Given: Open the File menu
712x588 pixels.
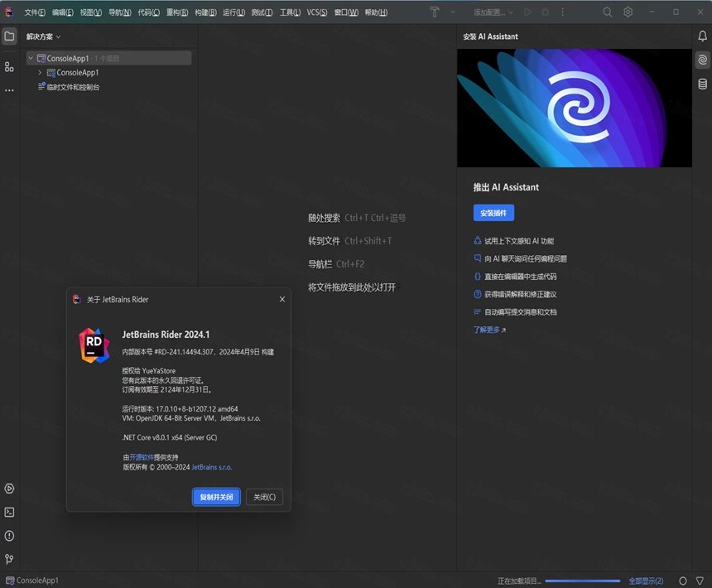Looking at the screenshot, I should 35,12.
